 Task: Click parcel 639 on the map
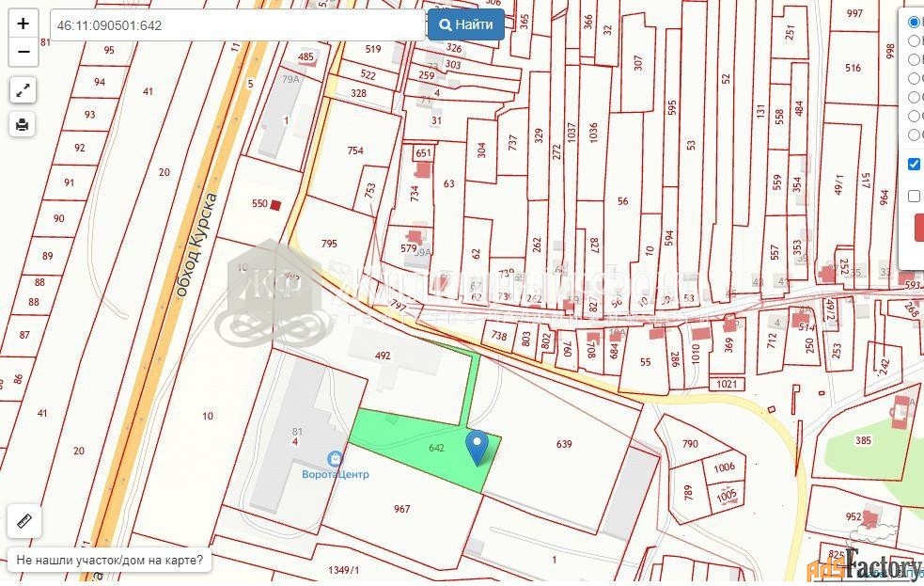pos(563,444)
